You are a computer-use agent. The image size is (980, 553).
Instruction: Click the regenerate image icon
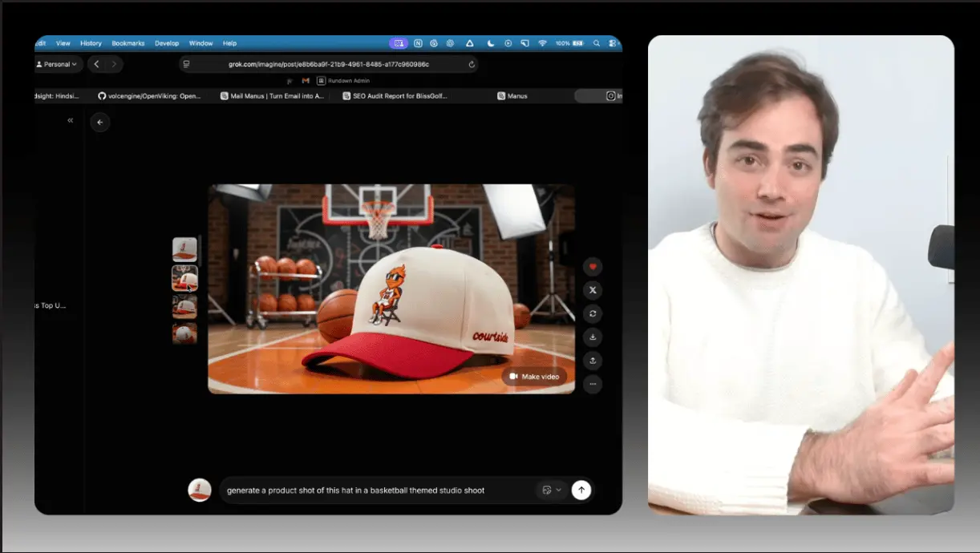coord(593,313)
